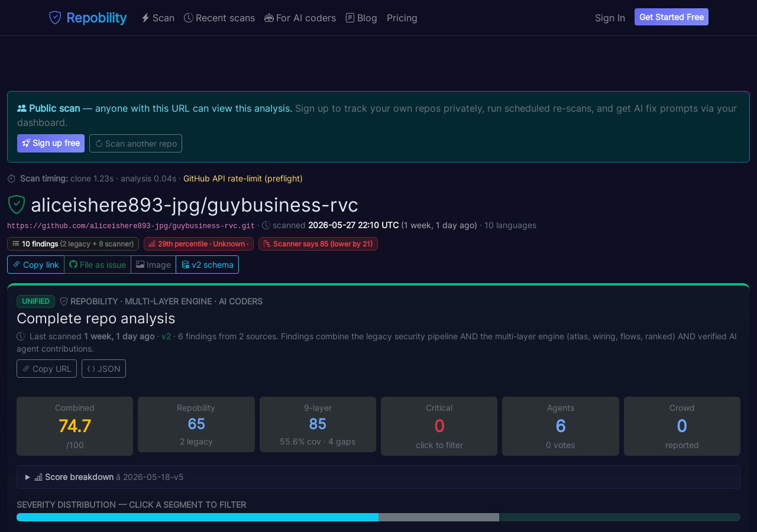This screenshot has height=532, width=757.
Task: Click the Repobility 65 score card
Action: [x=196, y=424]
